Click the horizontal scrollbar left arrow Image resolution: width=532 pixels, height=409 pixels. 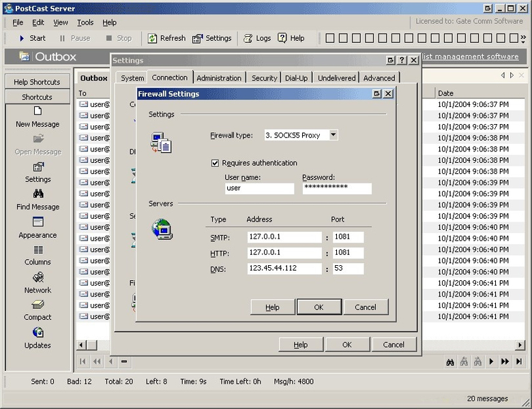point(81,345)
